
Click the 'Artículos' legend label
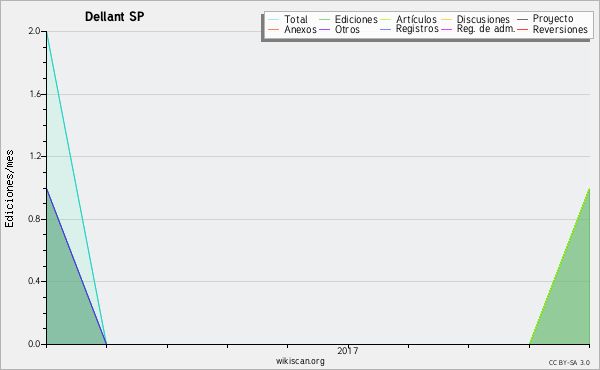pos(416,19)
